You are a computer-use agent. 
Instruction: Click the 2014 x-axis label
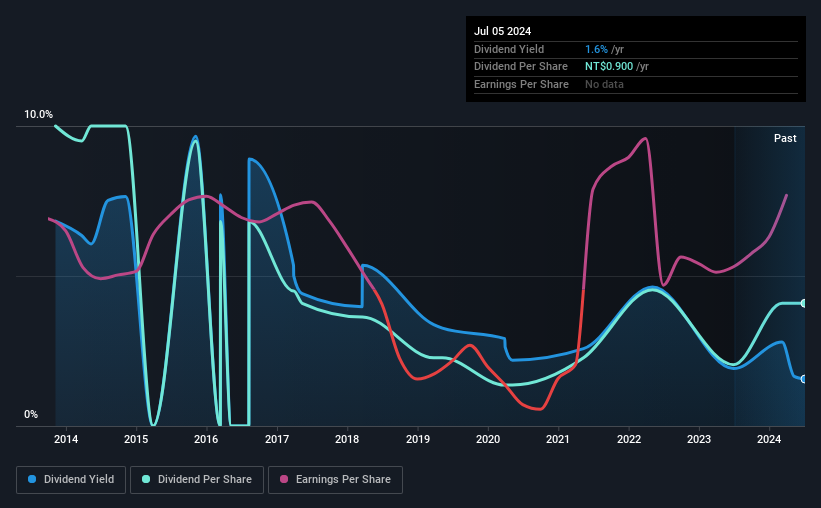click(x=66, y=439)
